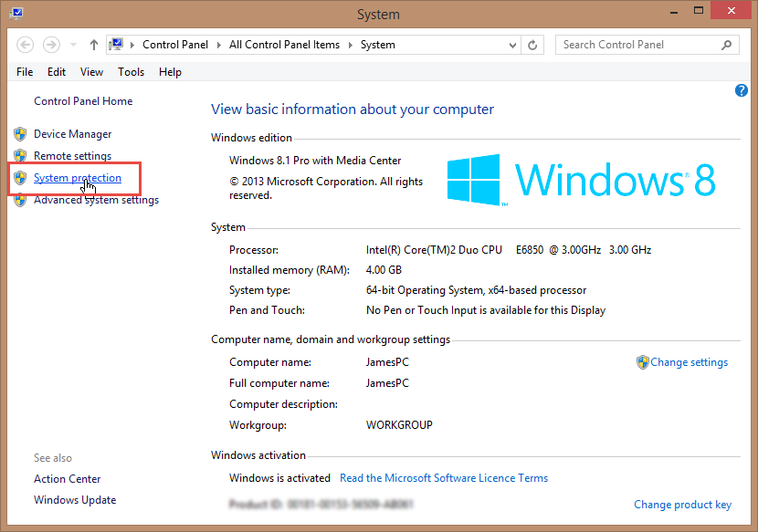Select Control Panel in the breadcrumb
Viewport: 758px width, 532px height.
[175, 45]
